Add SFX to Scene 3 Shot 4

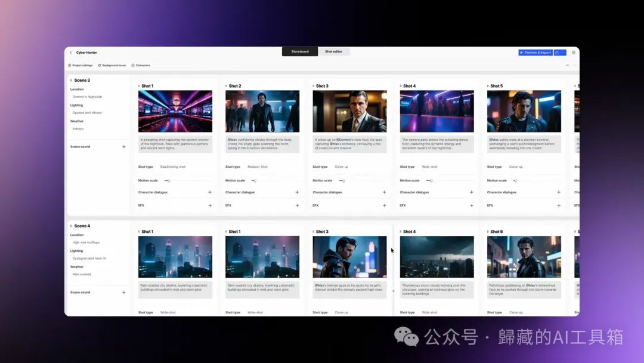tap(472, 205)
